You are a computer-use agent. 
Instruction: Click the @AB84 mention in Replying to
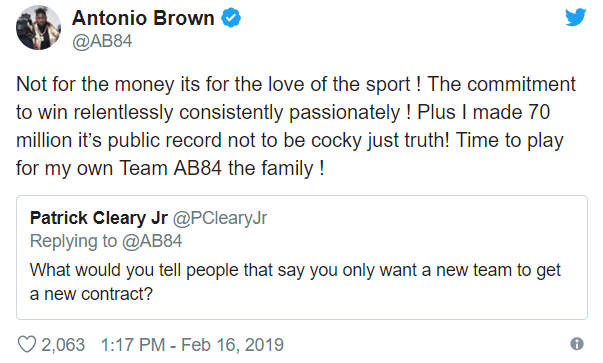(x=152, y=241)
